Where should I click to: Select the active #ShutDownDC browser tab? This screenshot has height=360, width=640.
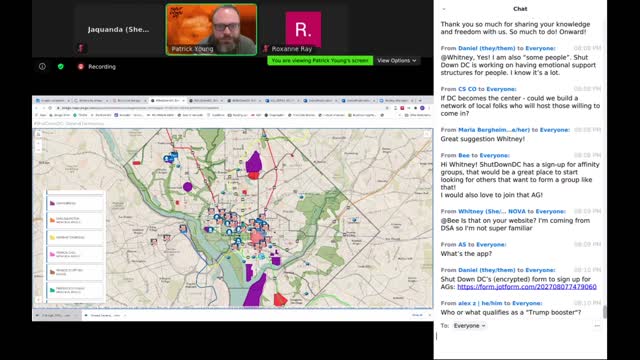click(167, 100)
